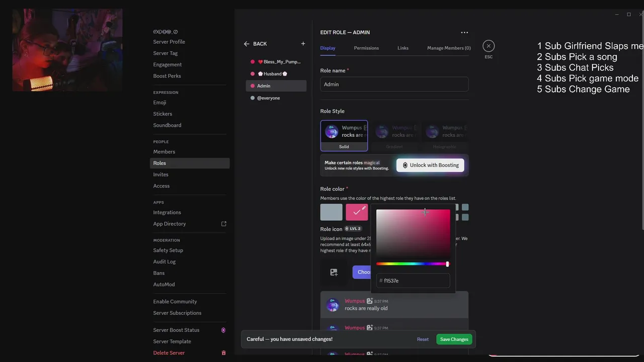Open Access settings
Screen dimensions: 644x362
click(162, 186)
